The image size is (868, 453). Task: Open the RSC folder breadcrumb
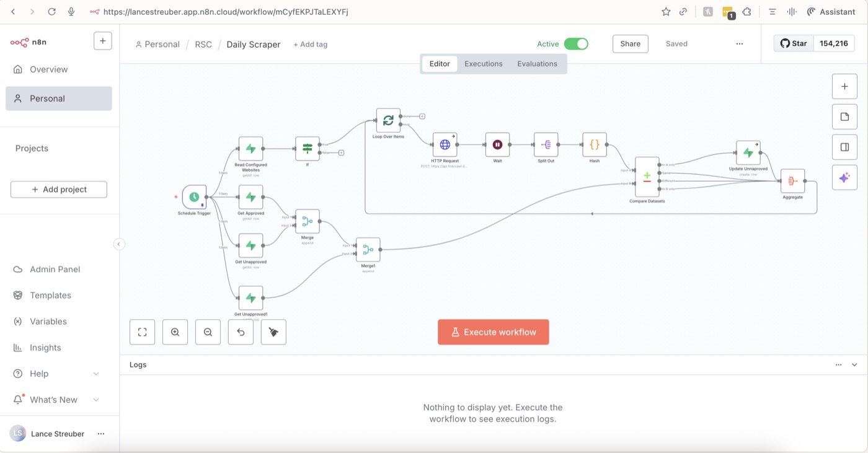(x=203, y=45)
